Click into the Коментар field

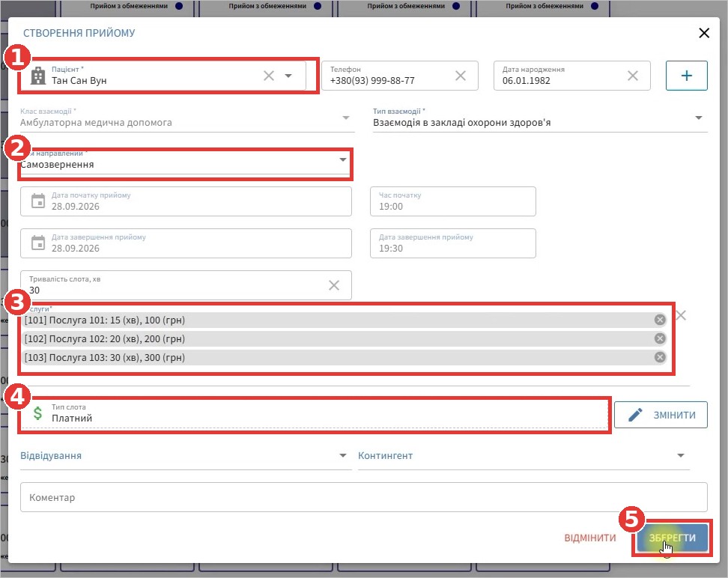pyautogui.click(x=364, y=497)
